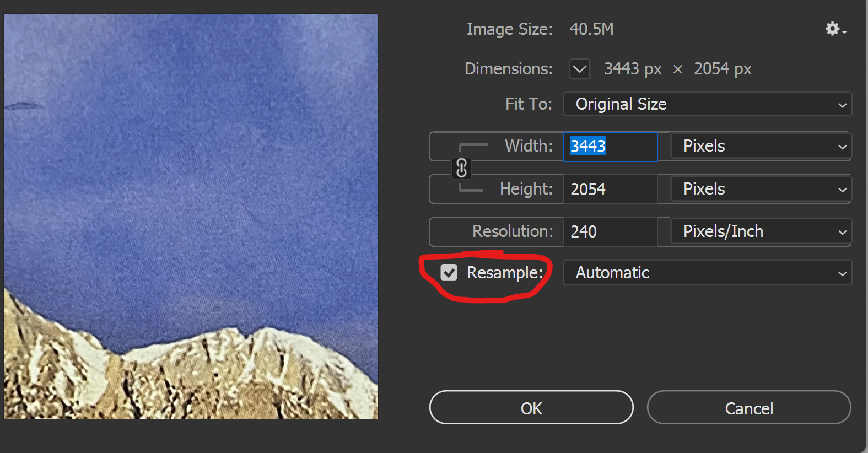The width and height of the screenshot is (868, 453).
Task: Click the Width label text
Action: [528, 146]
